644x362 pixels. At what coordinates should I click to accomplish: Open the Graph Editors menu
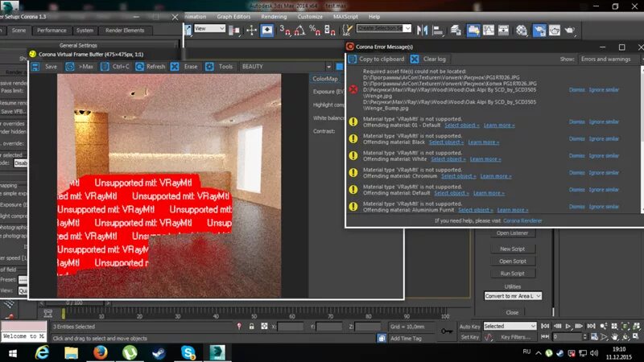[x=233, y=17]
